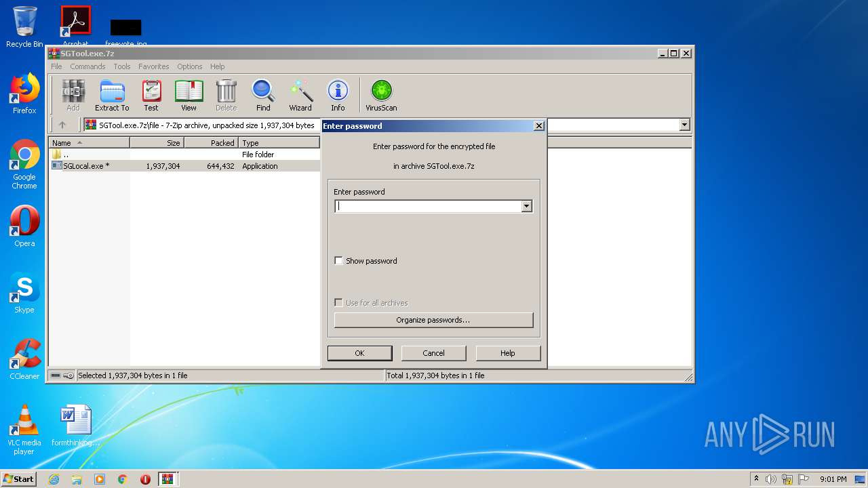The width and height of the screenshot is (868, 488).
Task: Open media player taskbar icon
Action: [x=100, y=479]
